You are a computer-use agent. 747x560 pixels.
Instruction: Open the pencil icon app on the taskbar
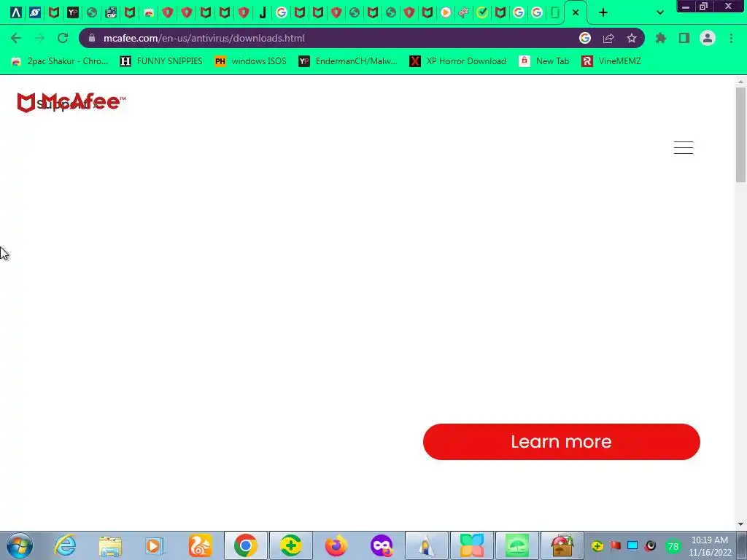coord(426,545)
